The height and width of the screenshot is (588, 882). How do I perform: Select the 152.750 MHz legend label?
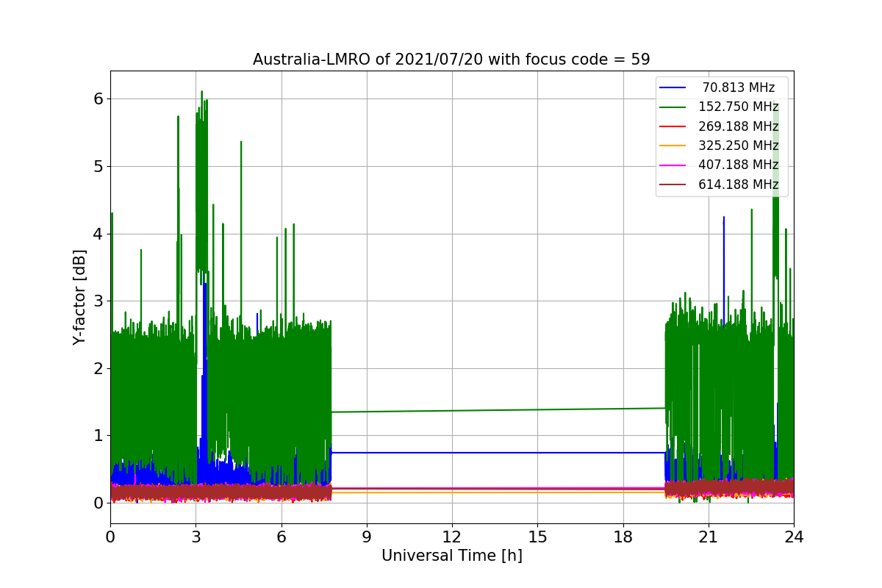click(739, 107)
